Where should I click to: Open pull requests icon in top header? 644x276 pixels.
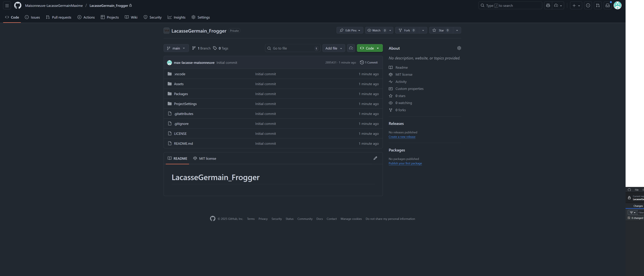coord(598,6)
